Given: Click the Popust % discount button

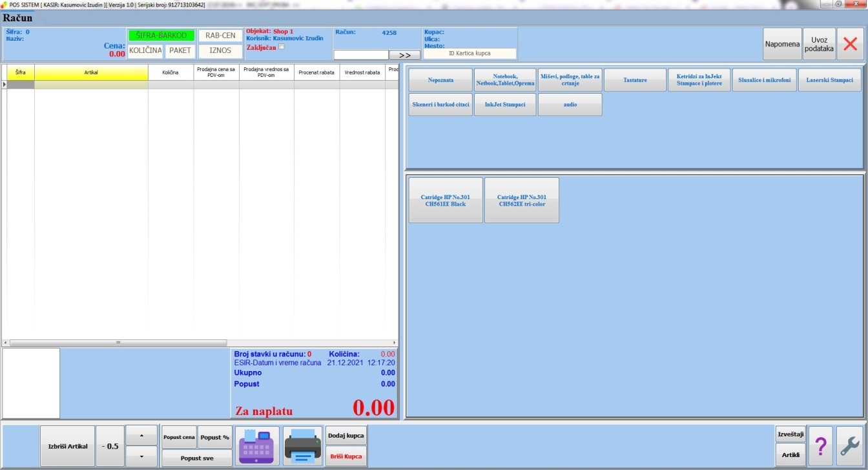Looking at the screenshot, I should coord(214,437).
